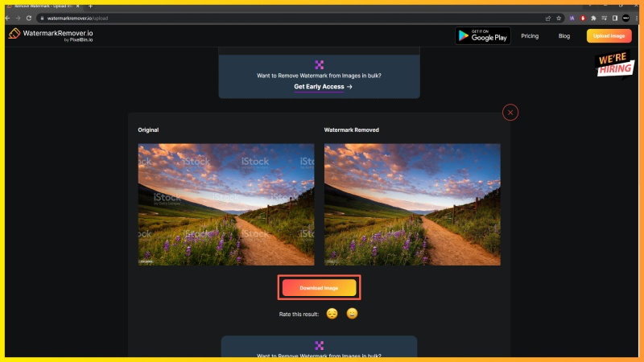Click the purple extension icon in toolbar

[x=572, y=18]
